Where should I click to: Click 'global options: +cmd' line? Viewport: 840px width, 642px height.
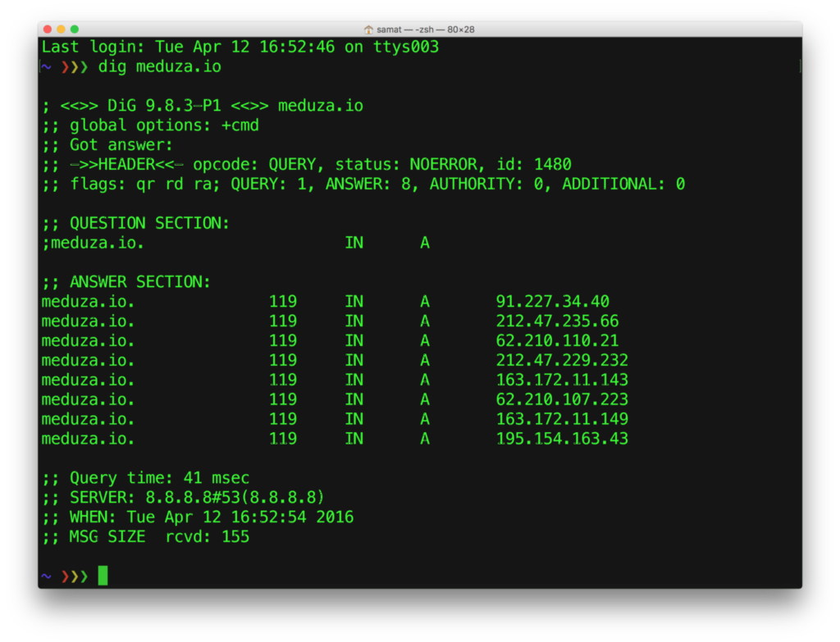(151, 125)
